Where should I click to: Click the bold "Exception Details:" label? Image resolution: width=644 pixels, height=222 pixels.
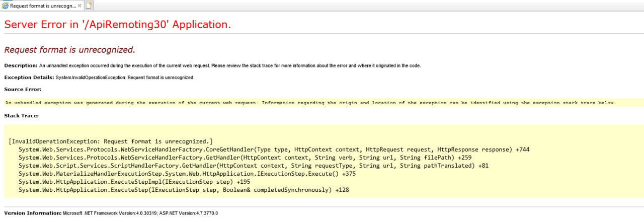tap(29, 78)
